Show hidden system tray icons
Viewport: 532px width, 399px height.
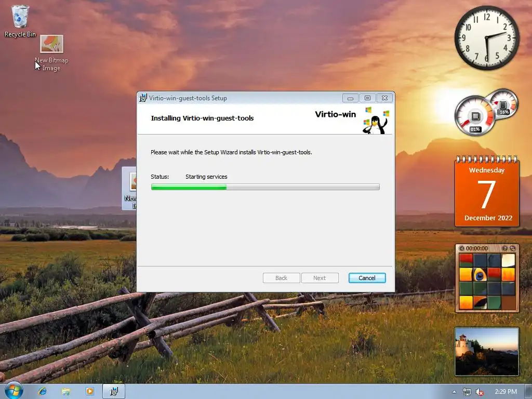point(454,392)
